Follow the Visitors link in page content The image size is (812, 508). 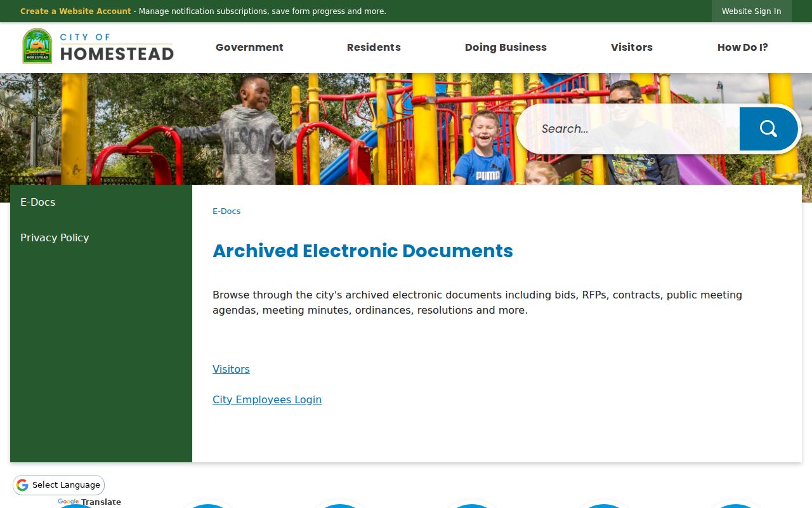pos(231,369)
